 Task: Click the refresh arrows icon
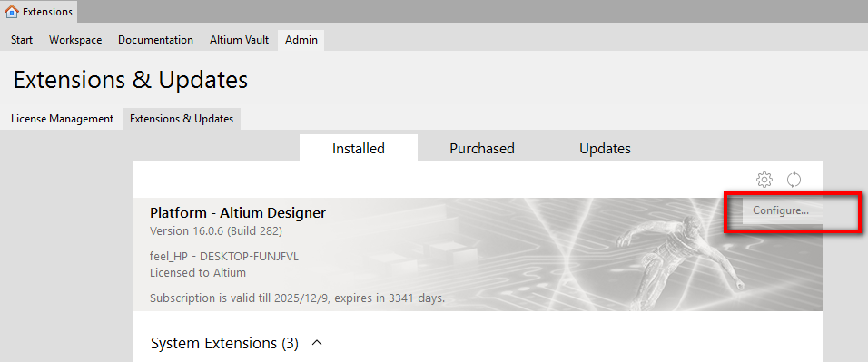point(794,180)
